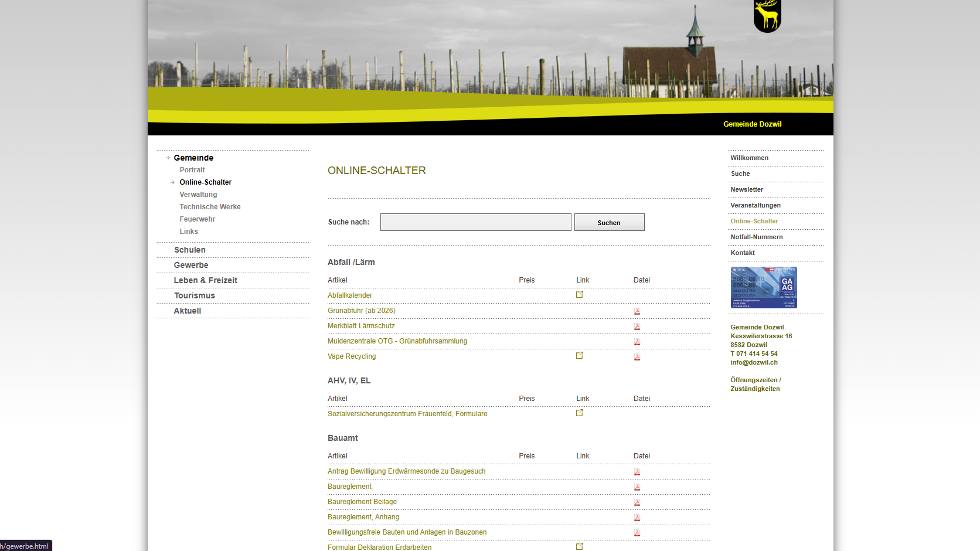Click the Suche nach search field
Viewport: 980px width, 551px height.
pyautogui.click(x=476, y=222)
